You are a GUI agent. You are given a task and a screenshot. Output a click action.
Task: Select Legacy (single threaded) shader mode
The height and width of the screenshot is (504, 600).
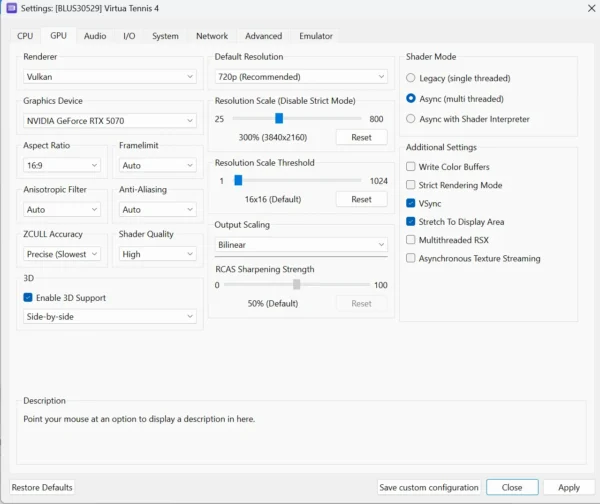[x=411, y=78]
